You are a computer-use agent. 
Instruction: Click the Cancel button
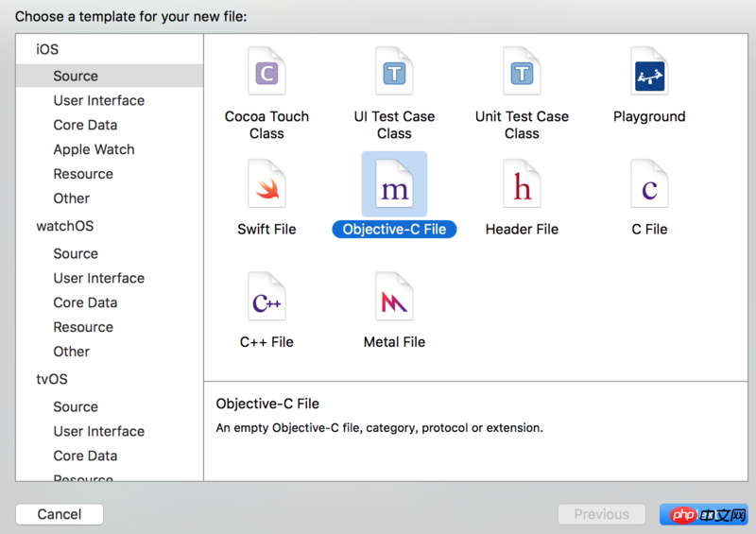(x=60, y=514)
